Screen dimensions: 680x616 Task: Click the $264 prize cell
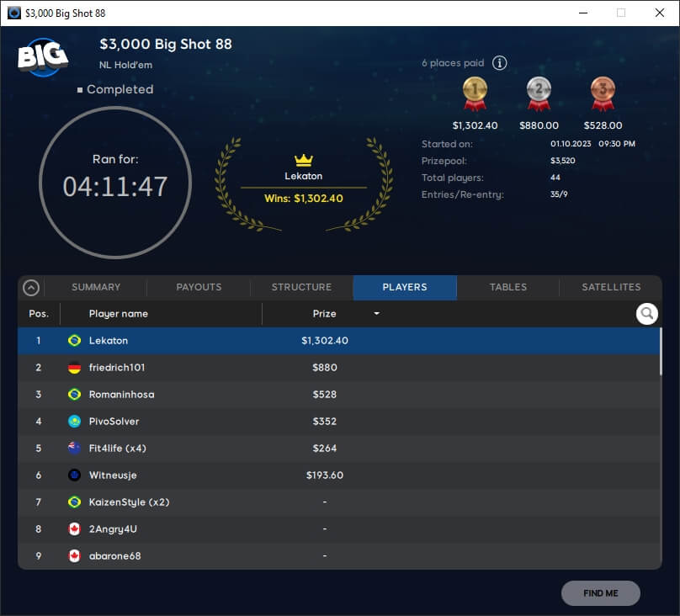[324, 448]
